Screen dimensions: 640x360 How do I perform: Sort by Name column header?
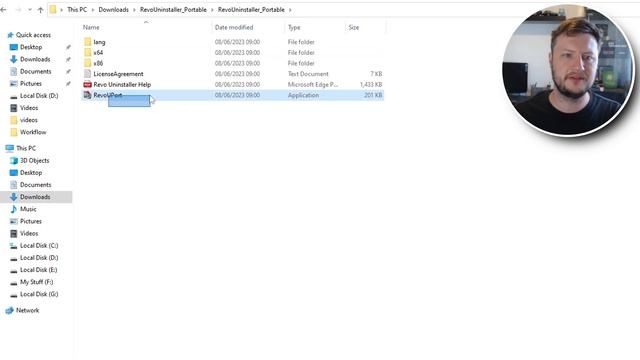click(91, 27)
